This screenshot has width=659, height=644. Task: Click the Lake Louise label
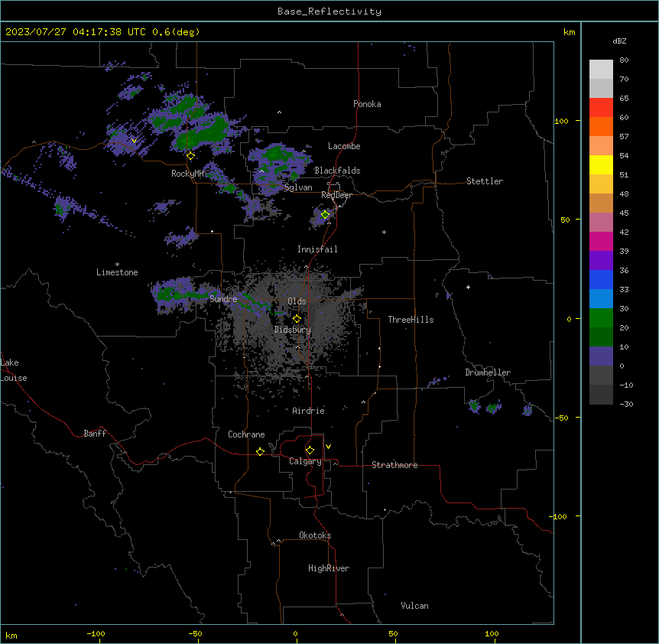click(14, 370)
